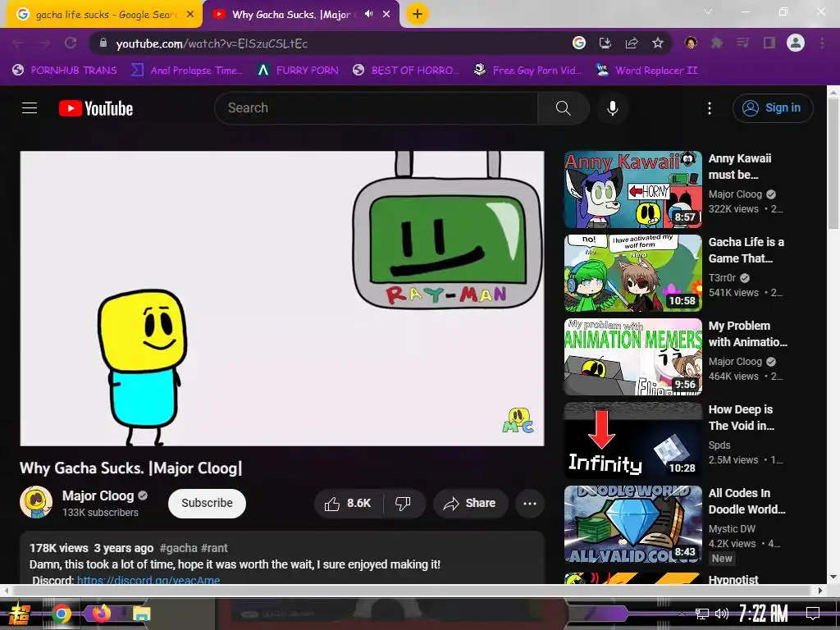Image resolution: width=840 pixels, height=630 pixels.
Task: Close the Why Gacha Sucks tab
Action: (x=386, y=15)
